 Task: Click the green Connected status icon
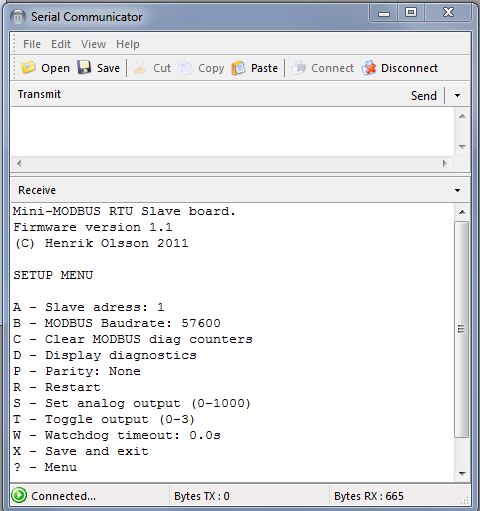(19, 495)
